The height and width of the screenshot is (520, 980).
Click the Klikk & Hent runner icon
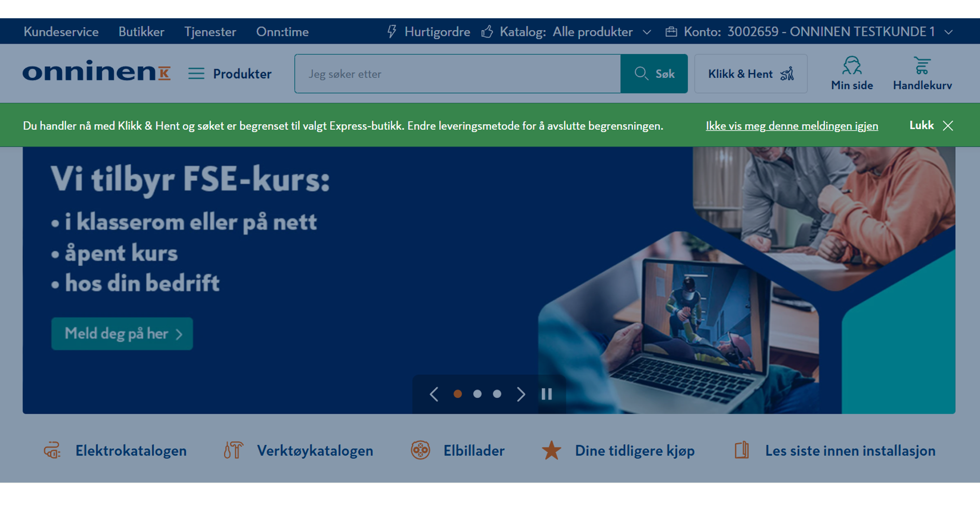787,74
